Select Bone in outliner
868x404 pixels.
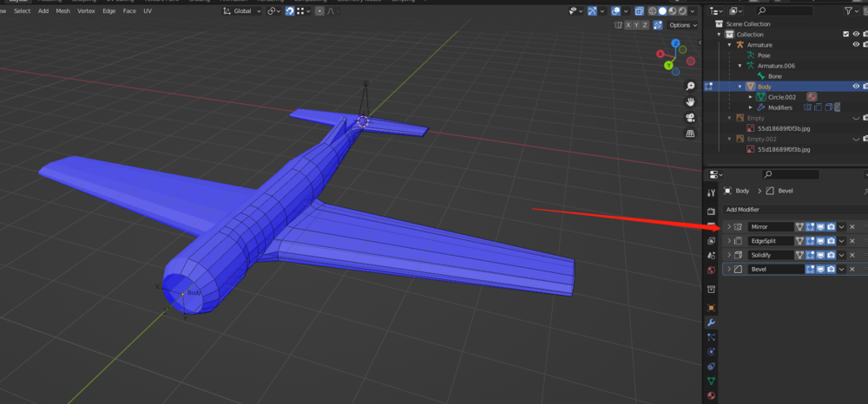pyautogui.click(x=774, y=76)
